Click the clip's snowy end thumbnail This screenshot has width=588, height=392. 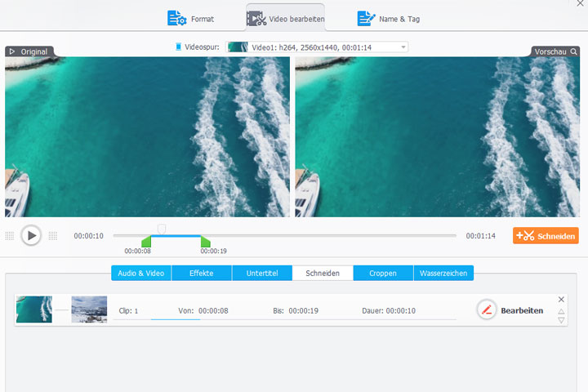89,310
